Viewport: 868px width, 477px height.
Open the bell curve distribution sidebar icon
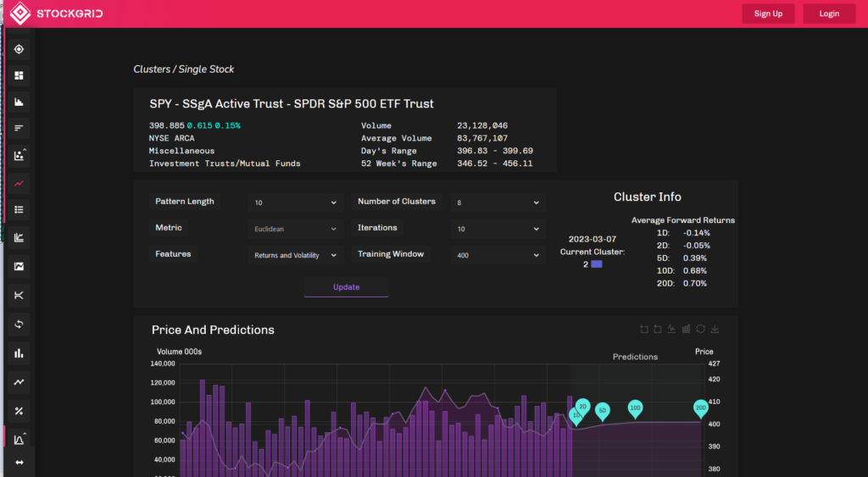click(19, 439)
